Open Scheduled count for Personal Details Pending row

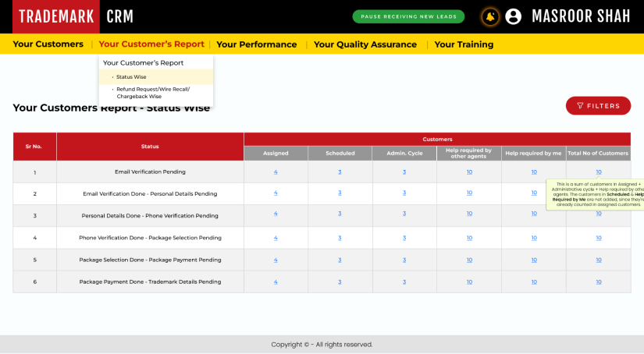(340, 193)
